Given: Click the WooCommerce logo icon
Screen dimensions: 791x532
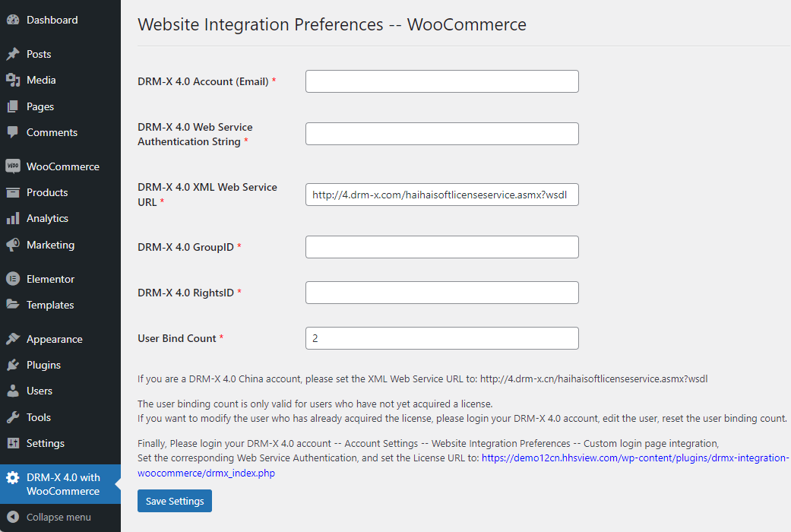Looking at the screenshot, I should (x=13, y=166).
